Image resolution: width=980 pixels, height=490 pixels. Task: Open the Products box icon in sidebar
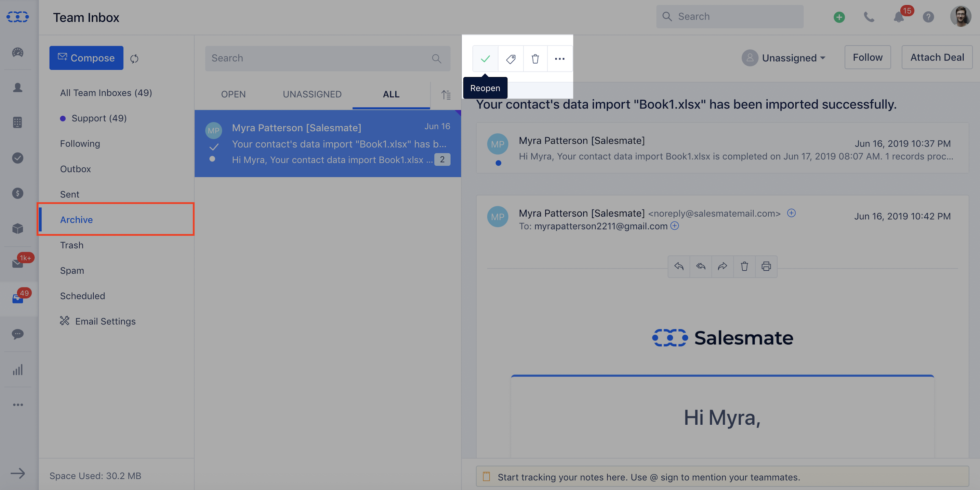point(17,229)
